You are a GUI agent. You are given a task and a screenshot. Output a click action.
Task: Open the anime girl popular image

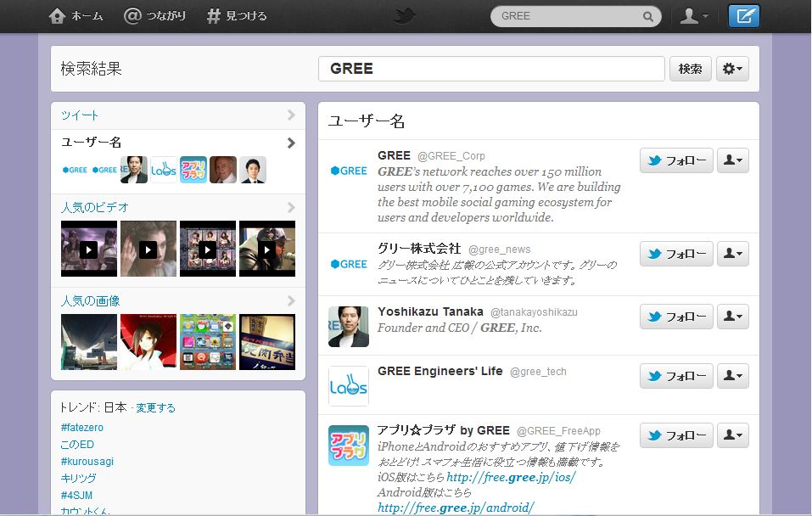point(148,342)
